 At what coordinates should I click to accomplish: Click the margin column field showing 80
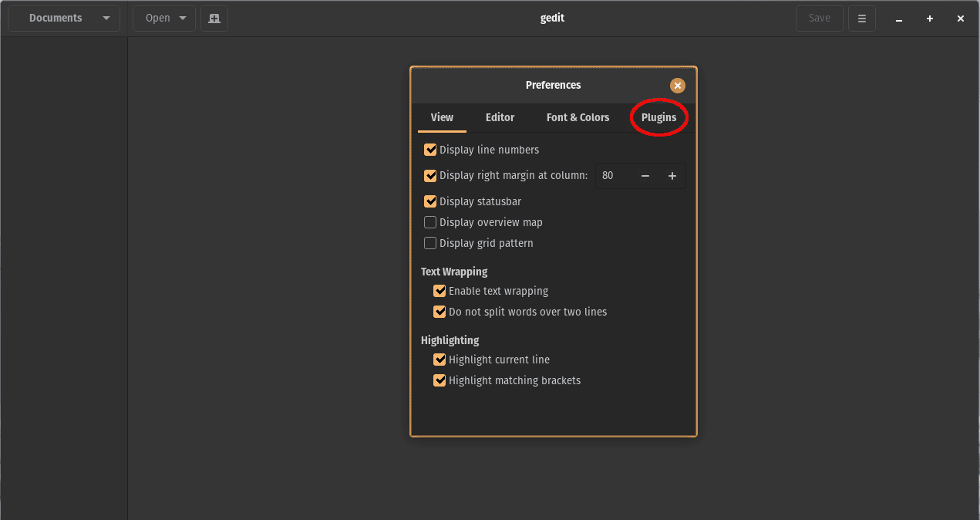(x=614, y=176)
